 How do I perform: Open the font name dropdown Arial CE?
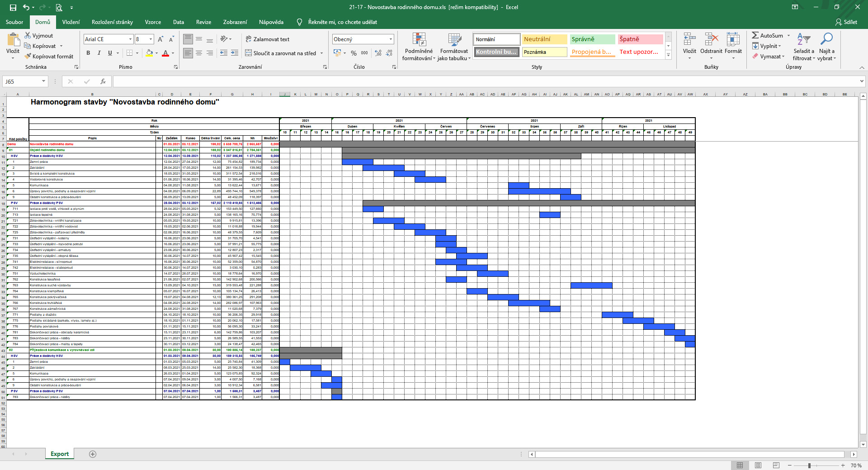tap(130, 39)
